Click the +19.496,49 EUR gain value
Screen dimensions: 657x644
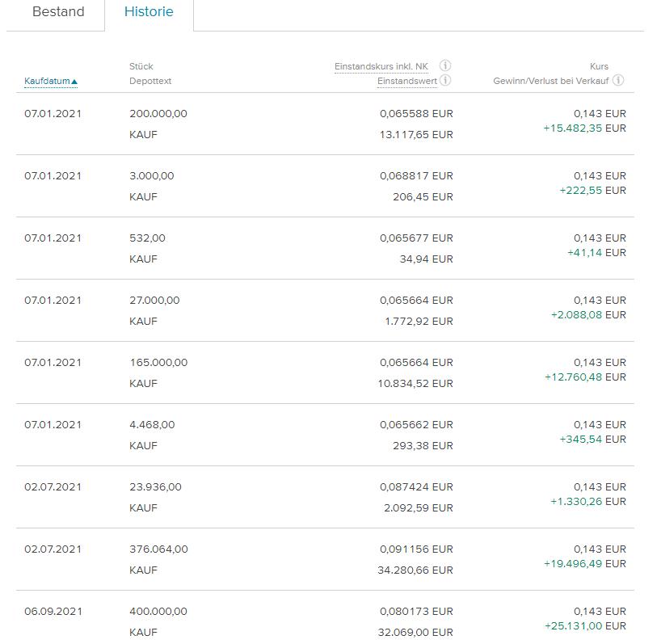click(584, 564)
